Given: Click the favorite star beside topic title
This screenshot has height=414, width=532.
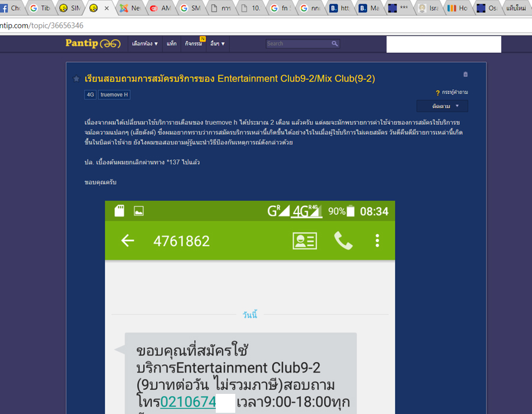Looking at the screenshot, I should point(76,79).
